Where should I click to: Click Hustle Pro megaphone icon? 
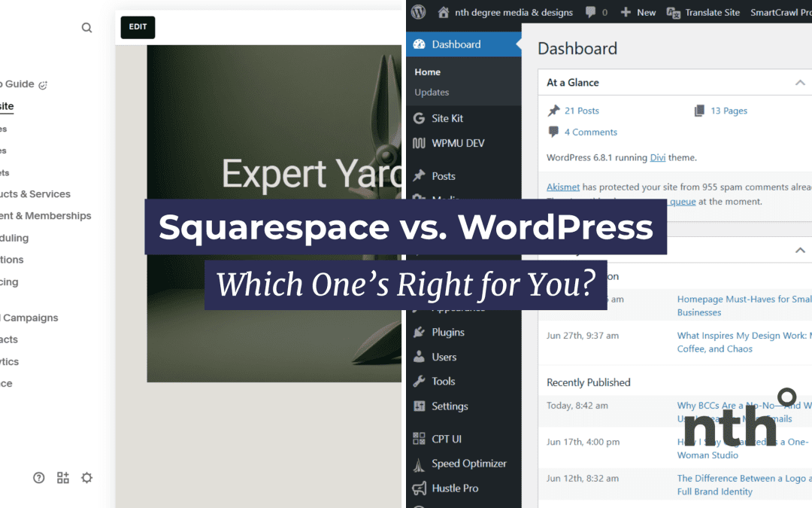[x=419, y=488]
